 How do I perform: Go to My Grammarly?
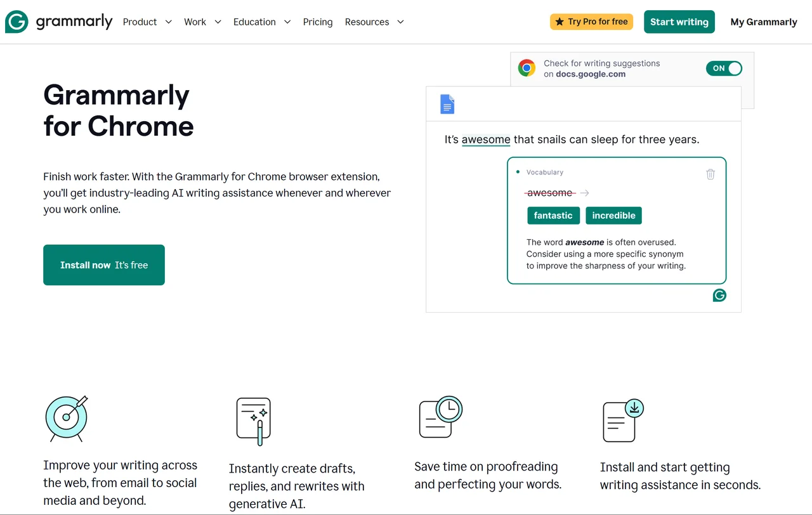pyautogui.click(x=764, y=22)
